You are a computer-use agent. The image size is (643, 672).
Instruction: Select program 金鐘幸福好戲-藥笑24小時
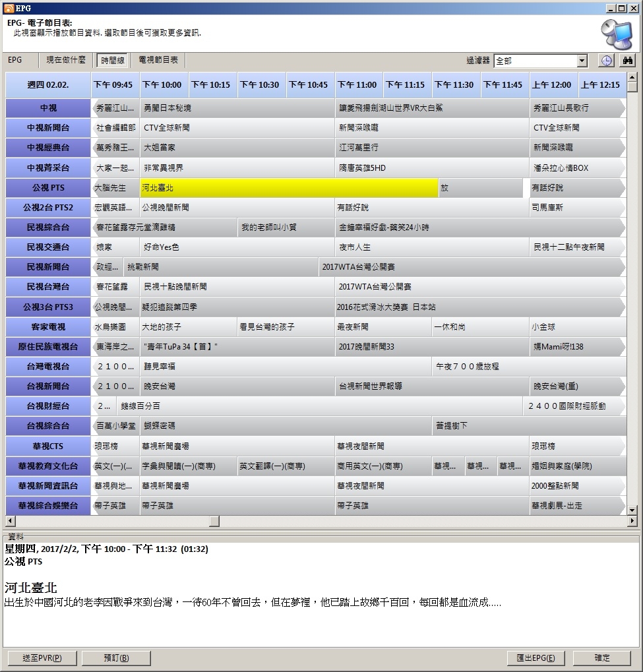point(480,227)
